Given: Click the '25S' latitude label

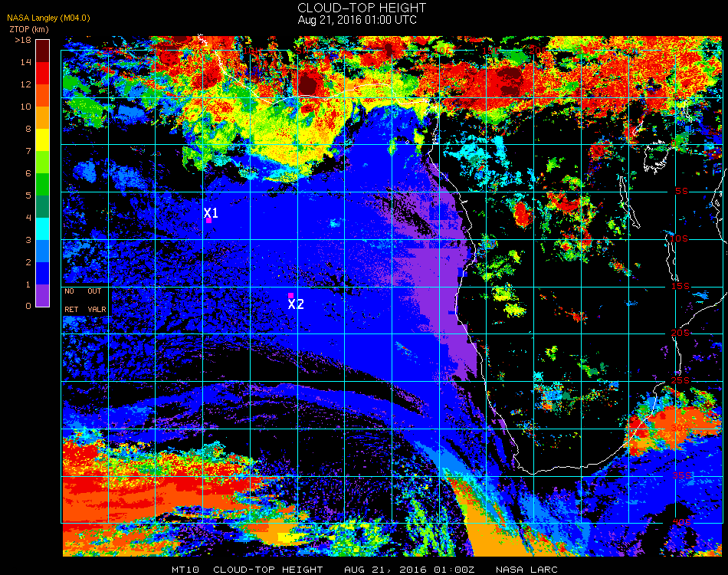Looking at the screenshot, I should [680, 381].
